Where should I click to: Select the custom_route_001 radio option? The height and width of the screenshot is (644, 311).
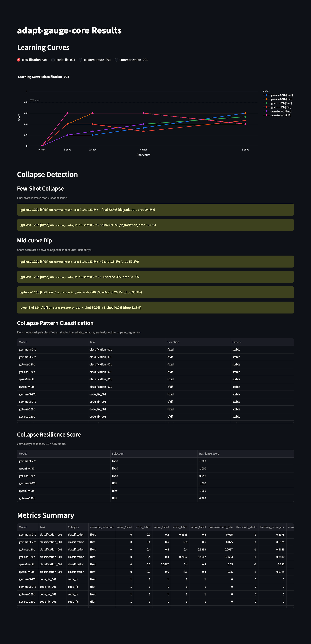(x=81, y=59)
